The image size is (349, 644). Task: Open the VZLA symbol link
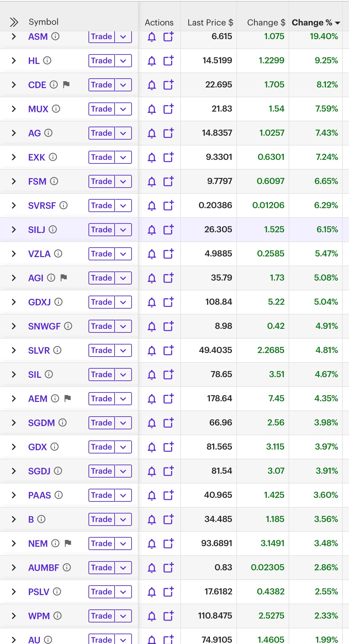[x=39, y=254]
